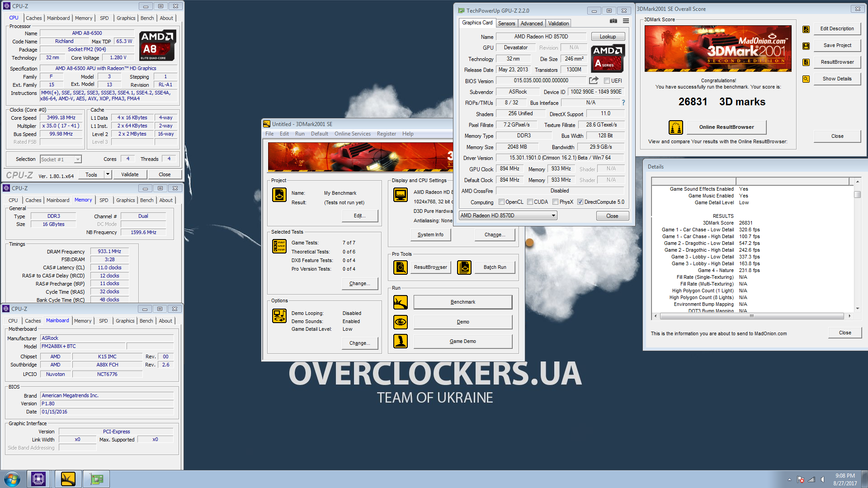Click the Edit... button under Project
This screenshot has width=868, height=488.
[359, 216]
